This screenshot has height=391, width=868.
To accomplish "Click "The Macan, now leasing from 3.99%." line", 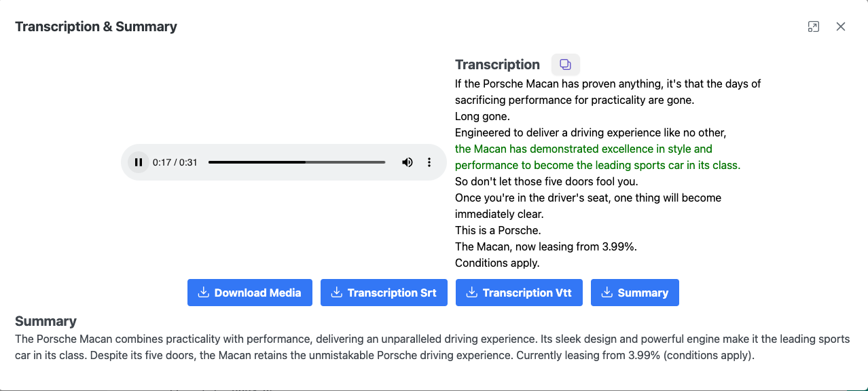I will [x=546, y=246].
